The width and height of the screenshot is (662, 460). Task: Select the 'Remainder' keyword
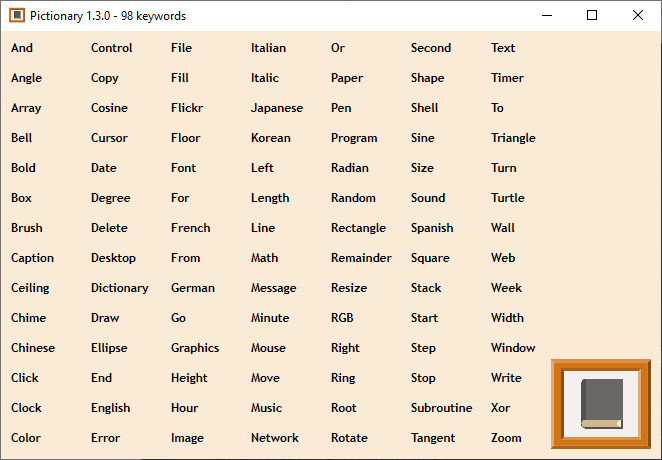click(361, 258)
